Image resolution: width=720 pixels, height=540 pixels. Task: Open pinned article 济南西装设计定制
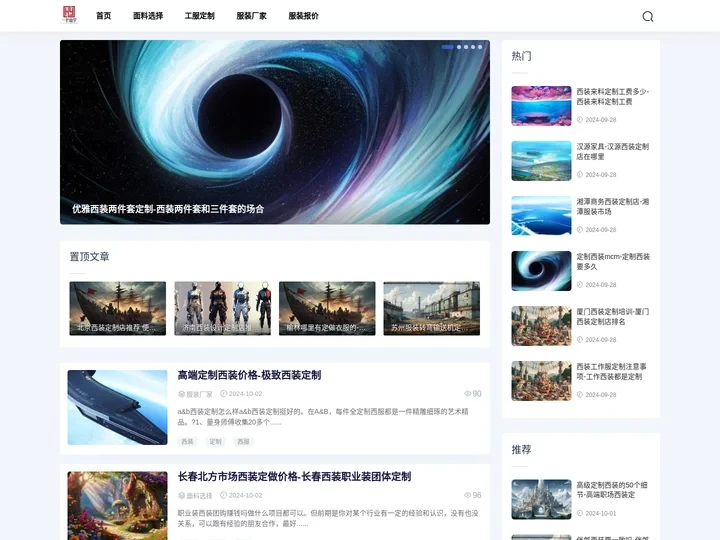pos(222,308)
